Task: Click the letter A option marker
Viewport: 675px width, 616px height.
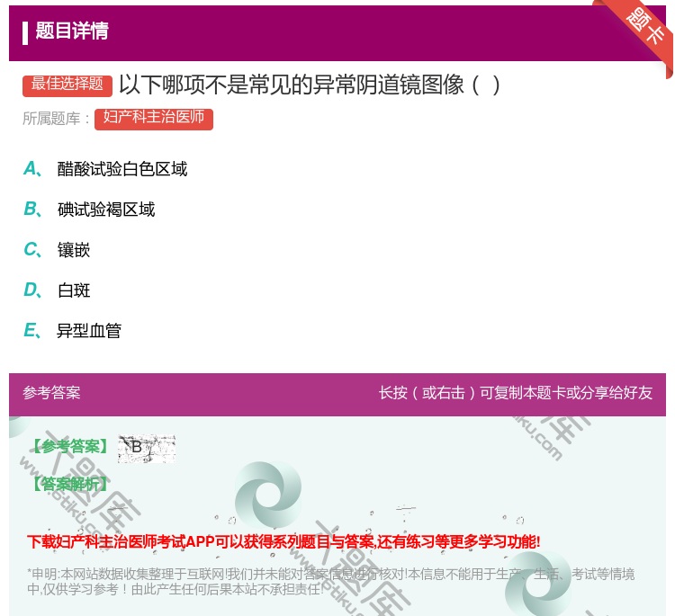Action: point(32,169)
